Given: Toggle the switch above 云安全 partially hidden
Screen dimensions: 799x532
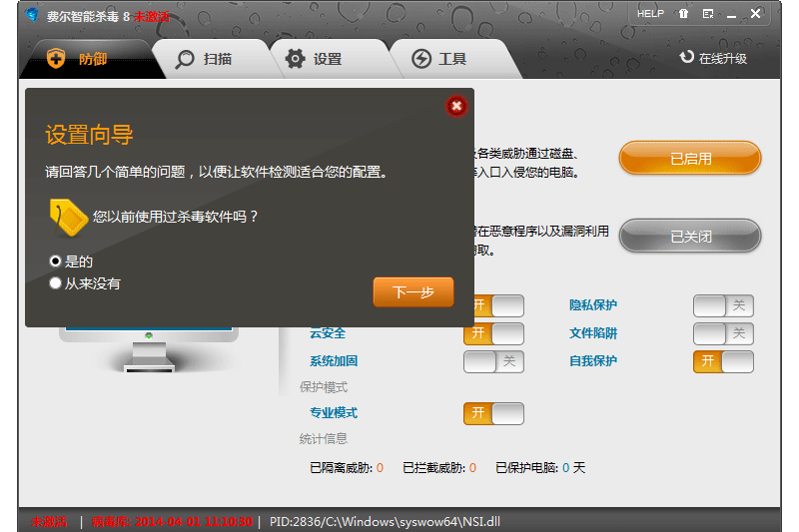Looking at the screenshot, I should coord(498,305).
